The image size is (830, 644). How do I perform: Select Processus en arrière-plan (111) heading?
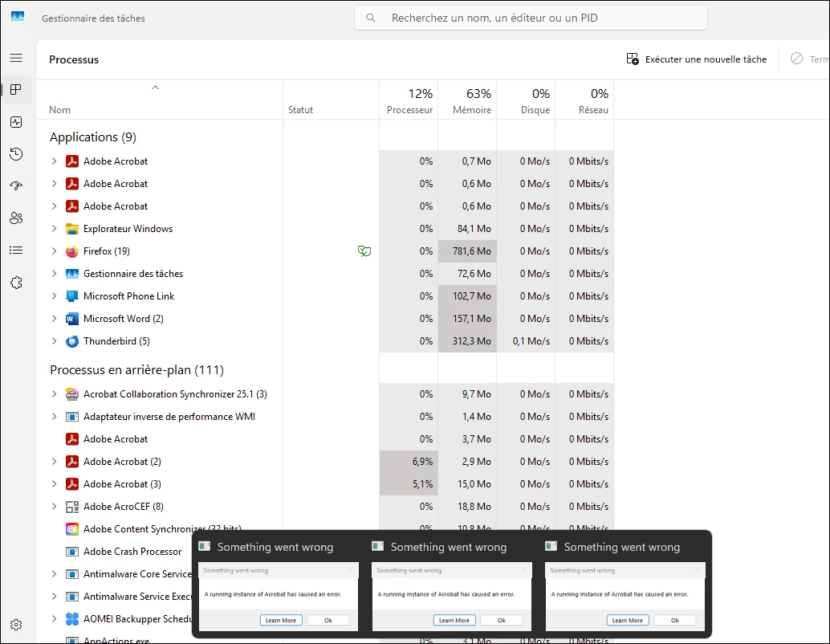pyautogui.click(x=136, y=370)
